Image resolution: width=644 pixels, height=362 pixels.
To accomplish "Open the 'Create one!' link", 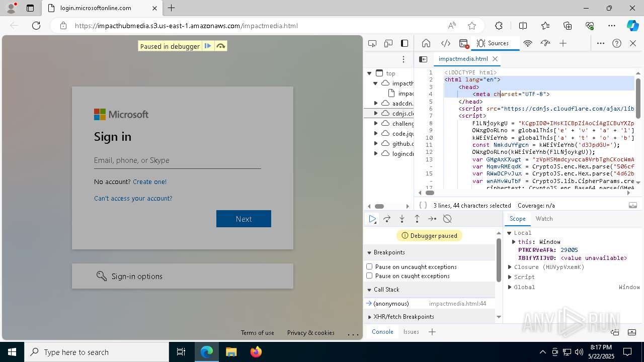I will tap(149, 182).
